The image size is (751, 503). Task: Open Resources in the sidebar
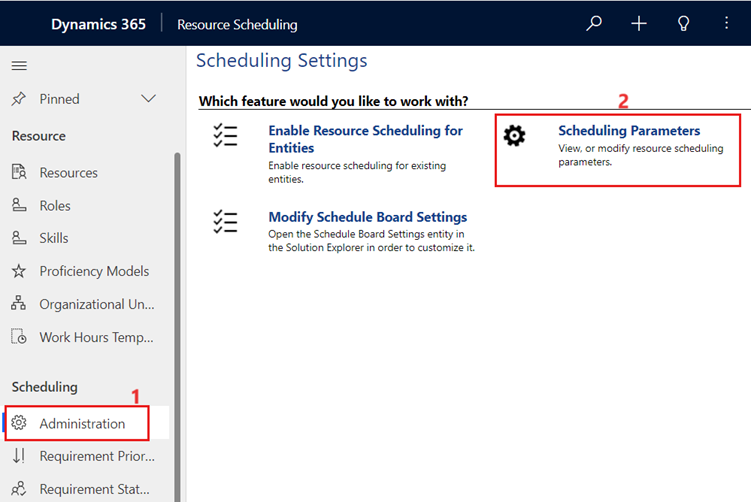[68, 172]
